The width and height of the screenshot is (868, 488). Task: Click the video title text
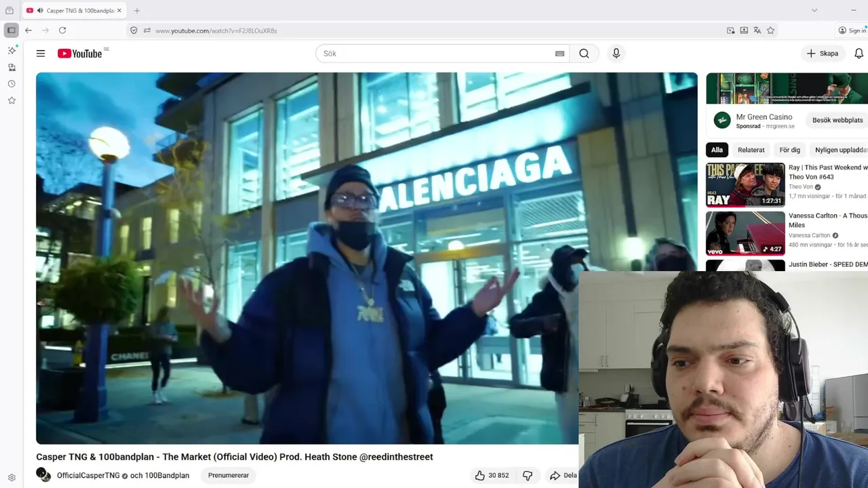click(x=234, y=457)
